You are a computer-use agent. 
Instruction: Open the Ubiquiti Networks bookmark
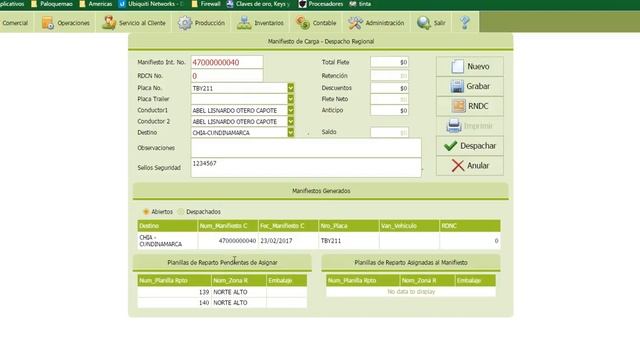(151, 4)
